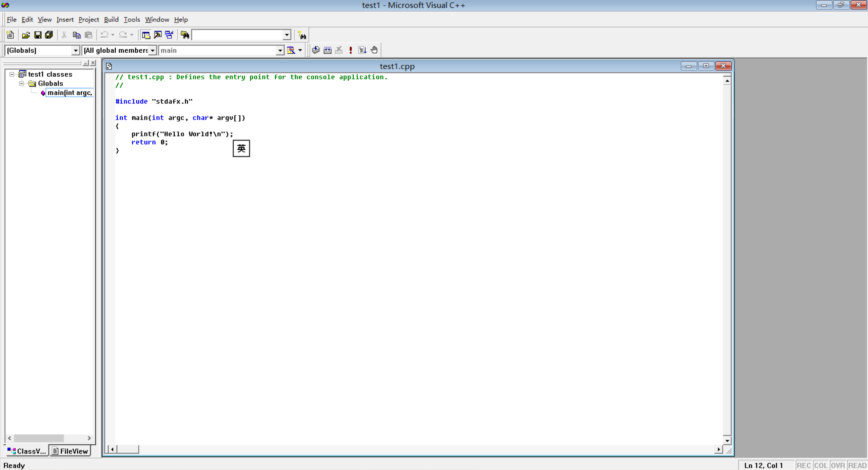Switch to the FileView tab
The height and width of the screenshot is (470, 868).
point(71,451)
